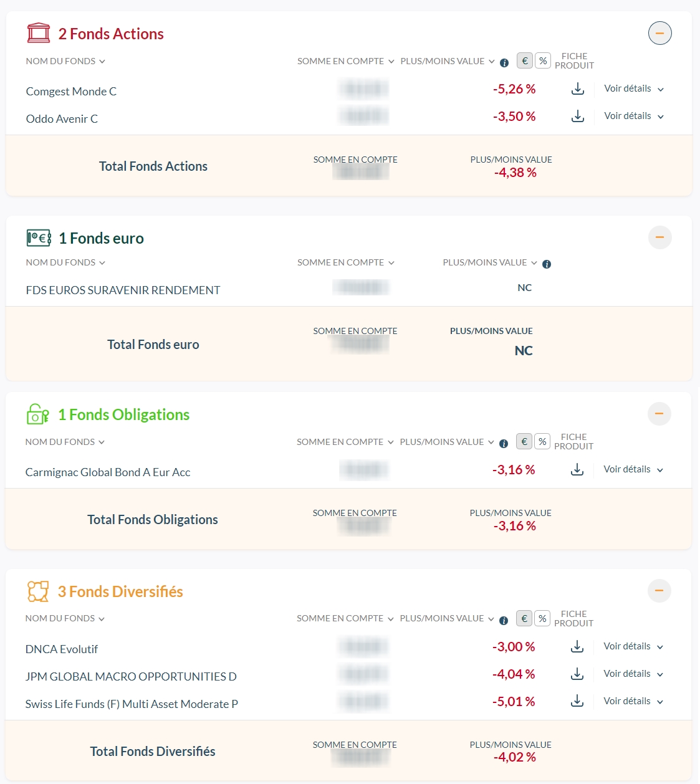Download the DNCA Evolutif product sheet
This screenshot has width=700, height=784.
pos(577,647)
